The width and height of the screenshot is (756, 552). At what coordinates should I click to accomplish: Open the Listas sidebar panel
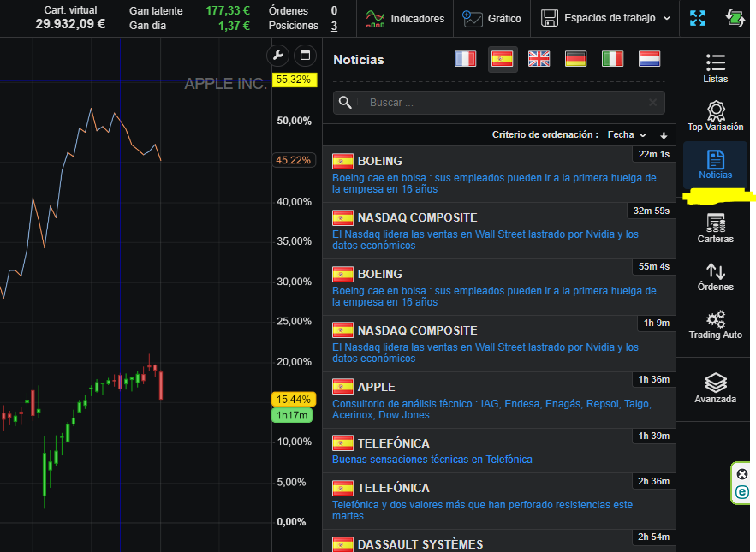(x=716, y=68)
